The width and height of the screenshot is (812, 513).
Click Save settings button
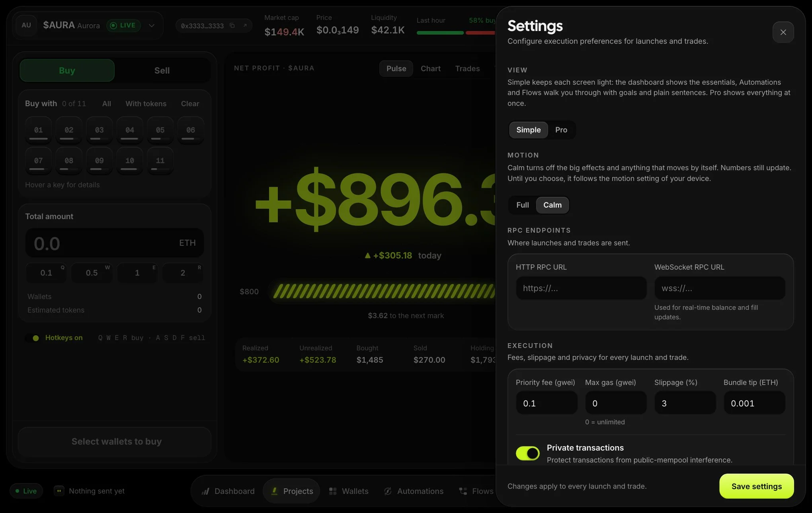coord(756,486)
